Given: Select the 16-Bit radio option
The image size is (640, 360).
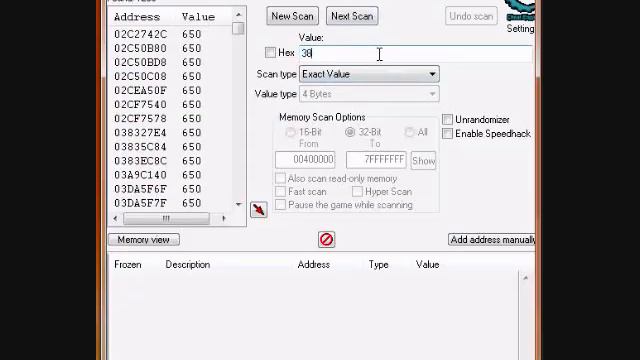Looking at the screenshot, I should (x=290, y=132).
